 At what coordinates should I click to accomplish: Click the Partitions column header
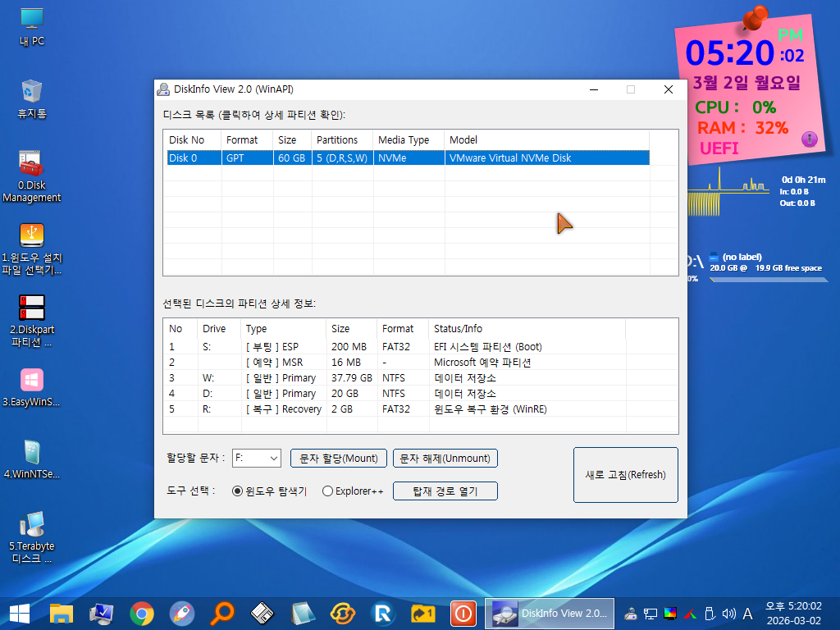point(342,140)
